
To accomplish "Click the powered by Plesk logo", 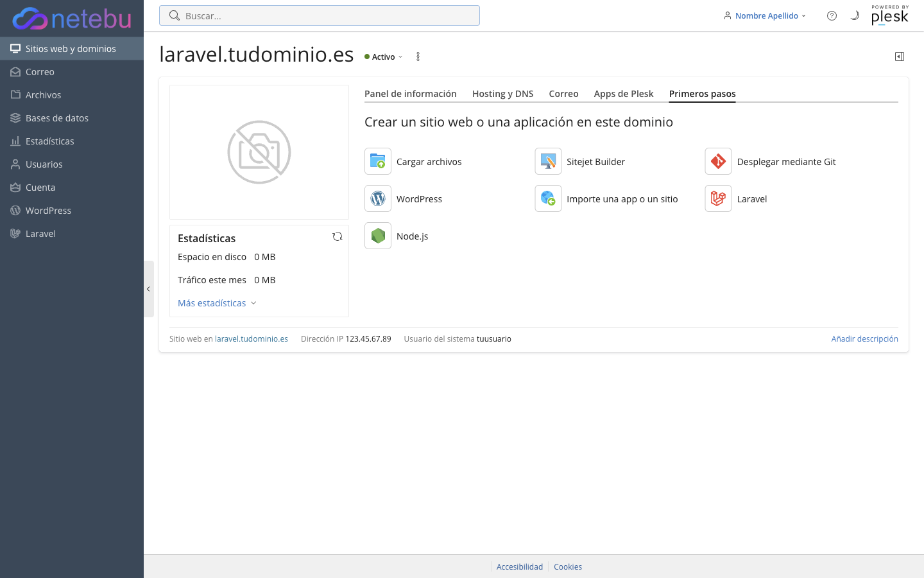I will point(890,15).
